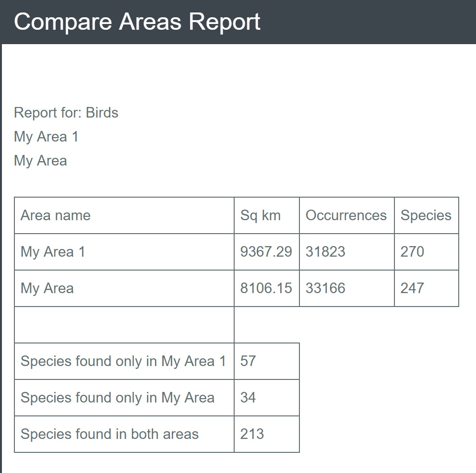Click the 213 shared species value
The height and width of the screenshot is (473, 476).
point(252,434)
